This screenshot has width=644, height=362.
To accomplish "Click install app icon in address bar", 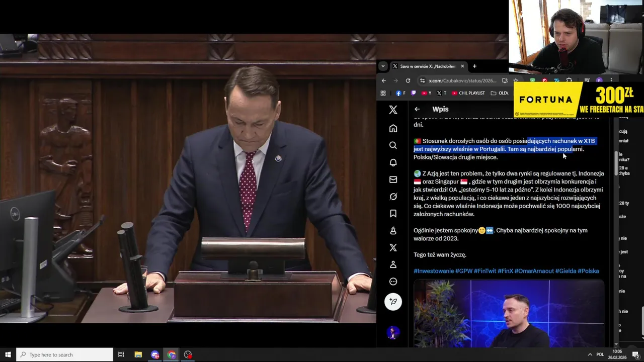I will click(505, 80).
